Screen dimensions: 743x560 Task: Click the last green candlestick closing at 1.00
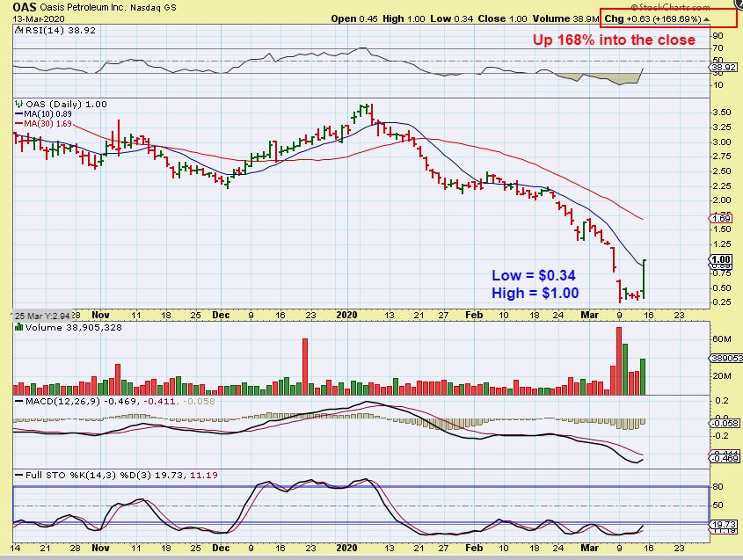click(644, 279)
